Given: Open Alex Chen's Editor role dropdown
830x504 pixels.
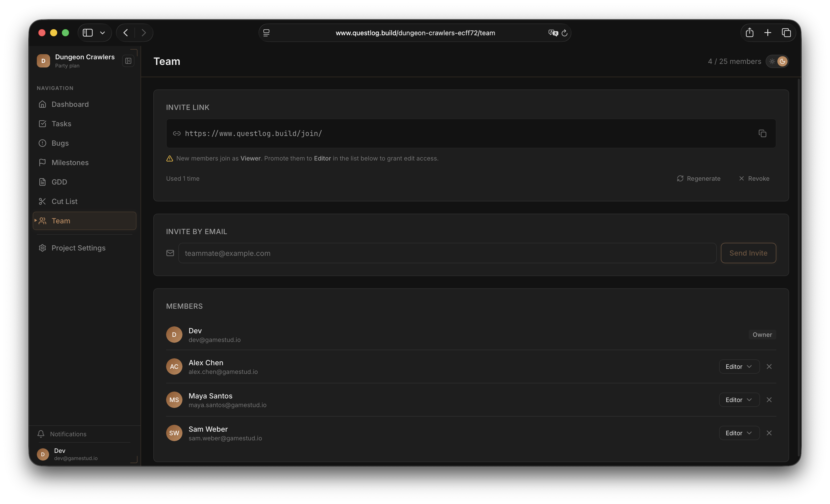Looking at the screenshot, I should click(x=739, y=366).
